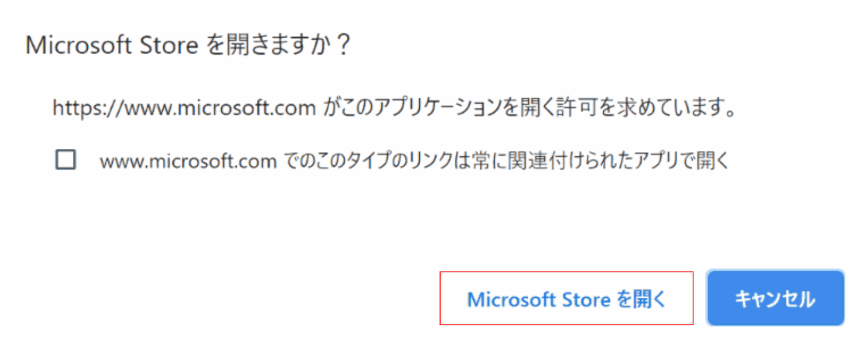Viewport: 868px width, 349px height.
Task: Confirm launching with the red-outlined button
Action: [566, 299]
